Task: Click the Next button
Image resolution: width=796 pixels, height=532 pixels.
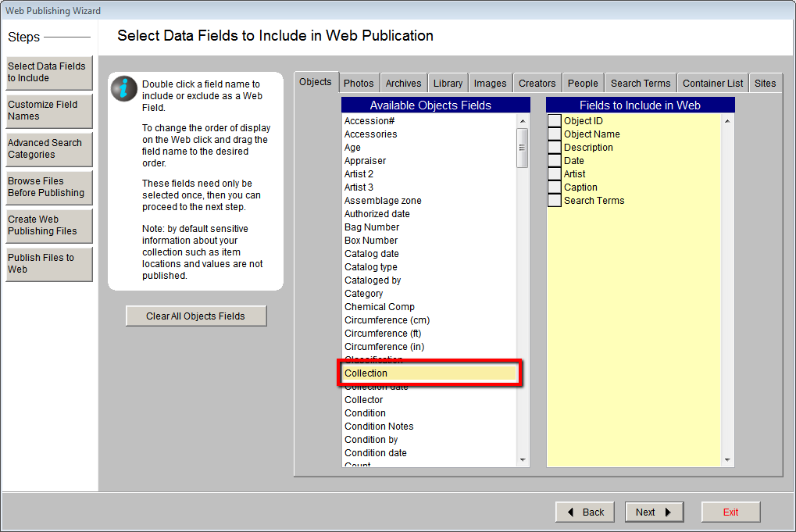Action: click(x=654, y=512)
